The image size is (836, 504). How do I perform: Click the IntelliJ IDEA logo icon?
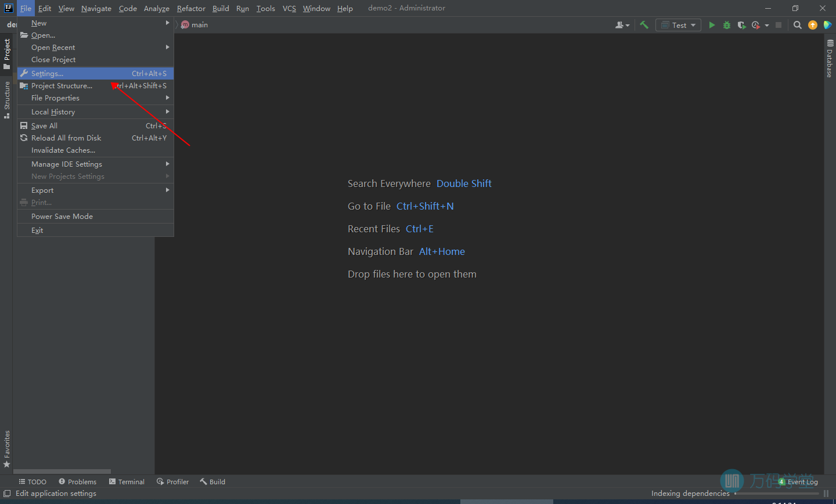(8, 8)
